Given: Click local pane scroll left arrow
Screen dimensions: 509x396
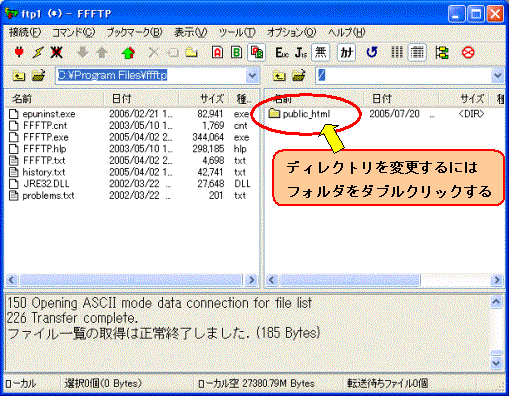Looking at the screenshot, I should coord(12,280).
